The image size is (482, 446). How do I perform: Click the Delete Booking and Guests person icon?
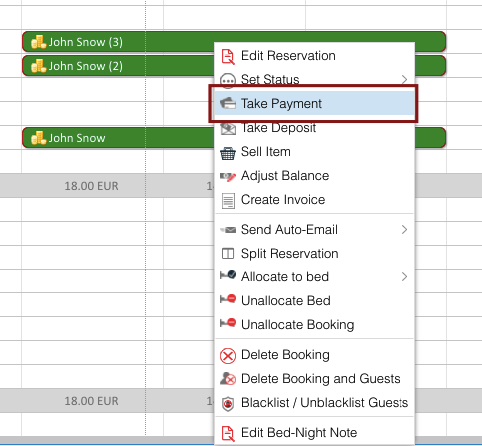[x=228, y=379]
